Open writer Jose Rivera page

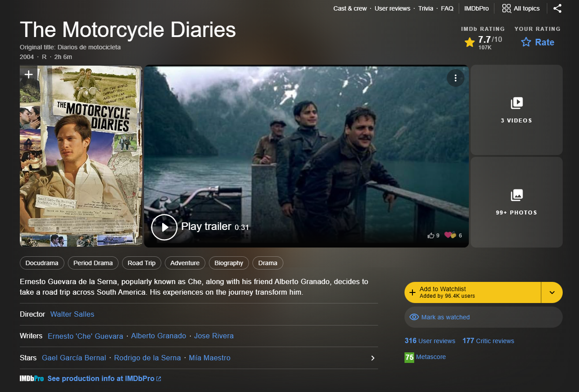[x=214, y=336]
